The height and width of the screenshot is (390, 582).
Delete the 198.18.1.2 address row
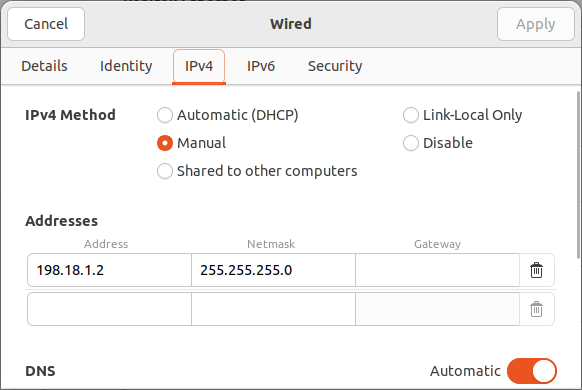point(536,270)
